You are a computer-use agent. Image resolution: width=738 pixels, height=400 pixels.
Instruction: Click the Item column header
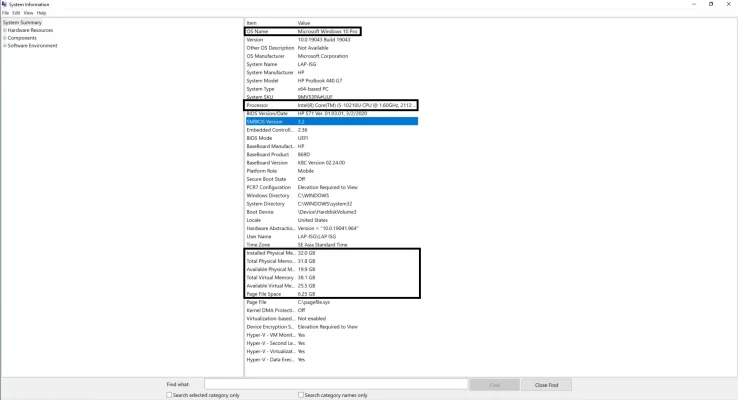[x=252, y=22]
